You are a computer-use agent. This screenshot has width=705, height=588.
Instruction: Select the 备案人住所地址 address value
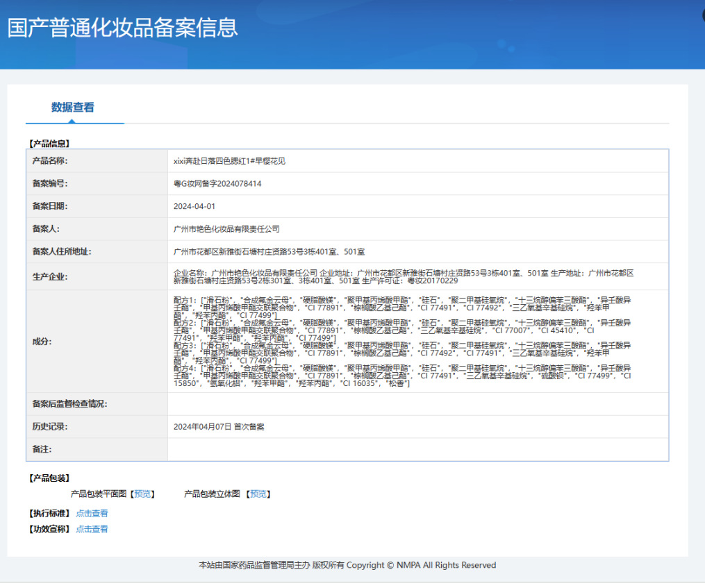tap(269, 252)
